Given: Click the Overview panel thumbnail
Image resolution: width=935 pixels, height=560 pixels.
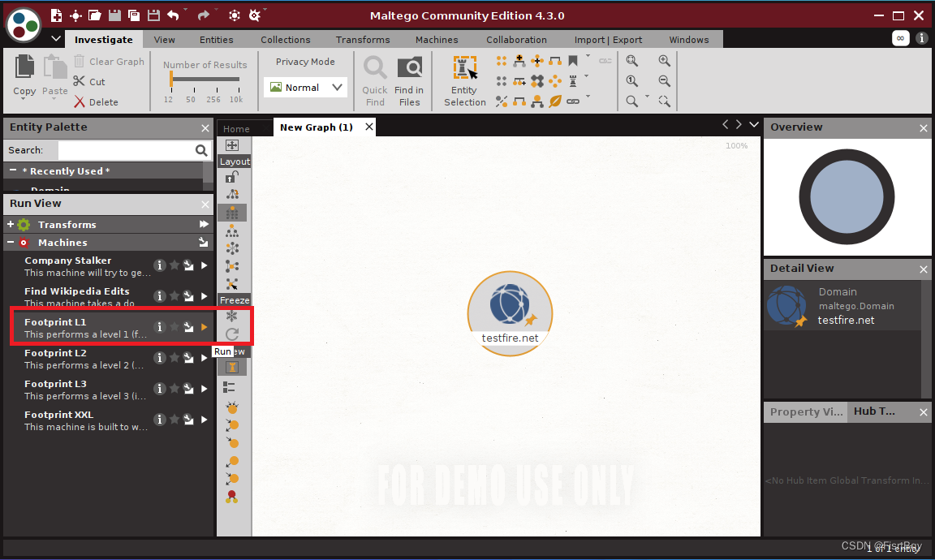Looking at the screenshot, I should [x=847, y=197].
